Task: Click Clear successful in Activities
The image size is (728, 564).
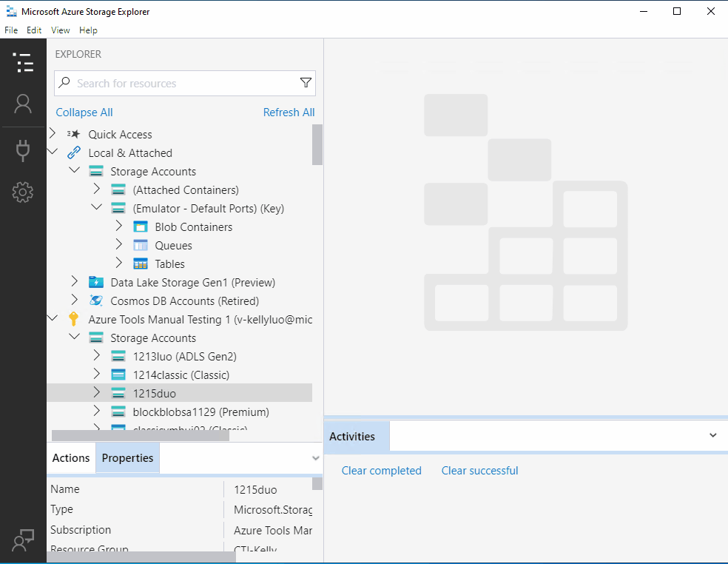Action: pos(479,471)
